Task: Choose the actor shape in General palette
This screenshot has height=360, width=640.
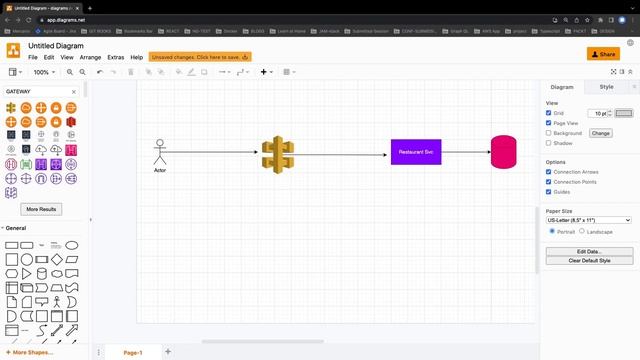Action: click(x=57, y=302)
